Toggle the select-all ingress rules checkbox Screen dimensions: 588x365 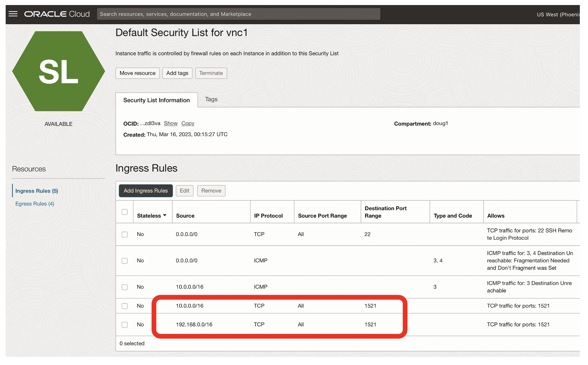click(x=125, y=212)
